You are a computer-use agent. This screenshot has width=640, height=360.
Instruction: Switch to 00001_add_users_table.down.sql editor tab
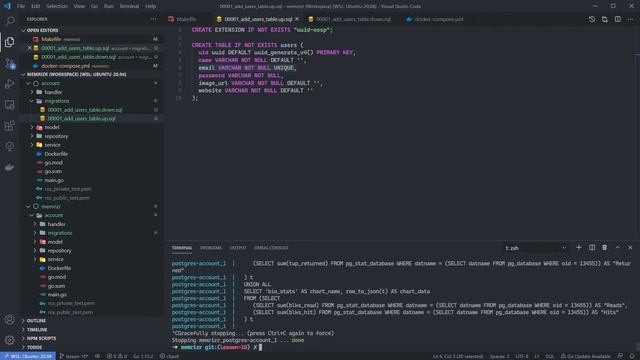tap(353, 19)
